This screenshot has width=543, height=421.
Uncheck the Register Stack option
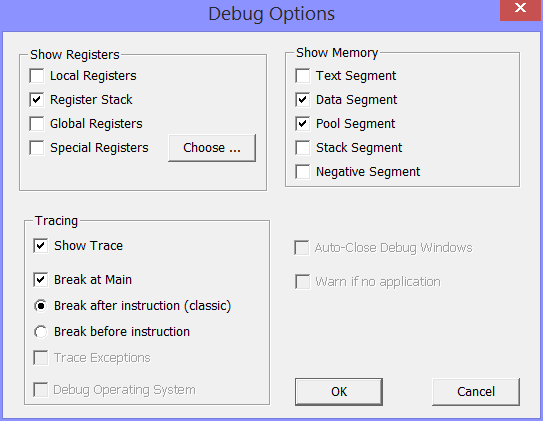pyautogui.click(x=37, y=100)
